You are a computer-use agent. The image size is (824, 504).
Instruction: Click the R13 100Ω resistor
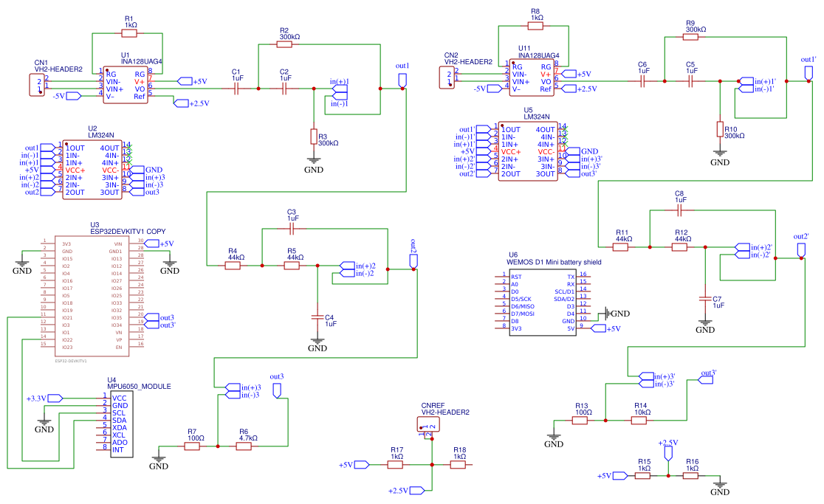pos(580,421)
